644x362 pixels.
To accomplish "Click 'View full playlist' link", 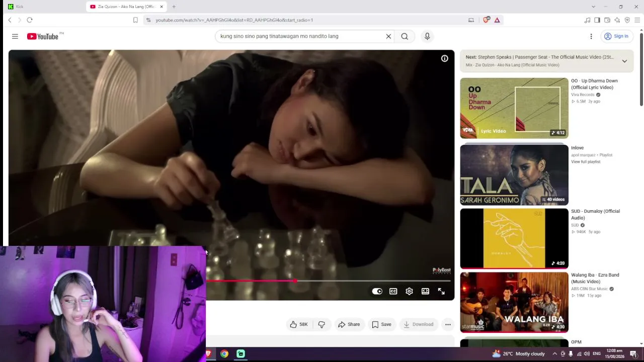I will click(x=586, y=161).
